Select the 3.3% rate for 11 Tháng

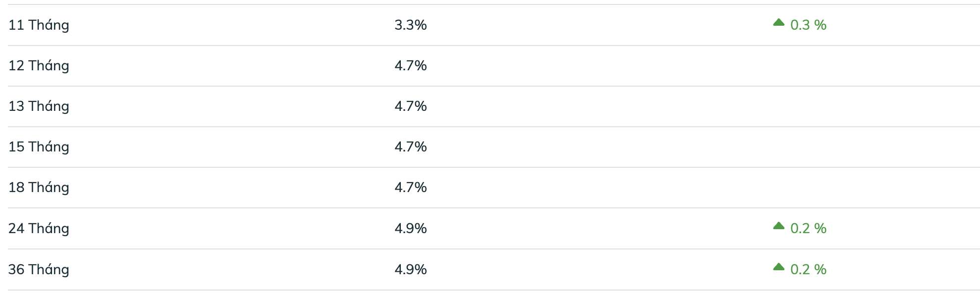410,25
